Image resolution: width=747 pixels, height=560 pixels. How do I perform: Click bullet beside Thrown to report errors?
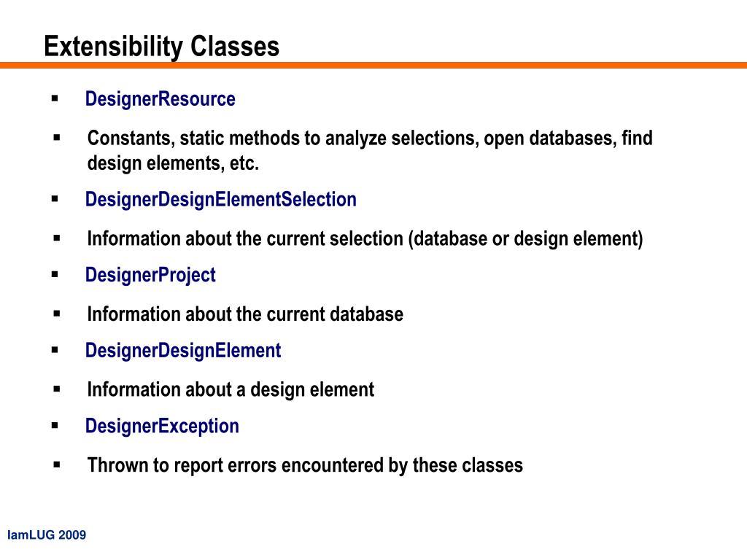point(57,464)
